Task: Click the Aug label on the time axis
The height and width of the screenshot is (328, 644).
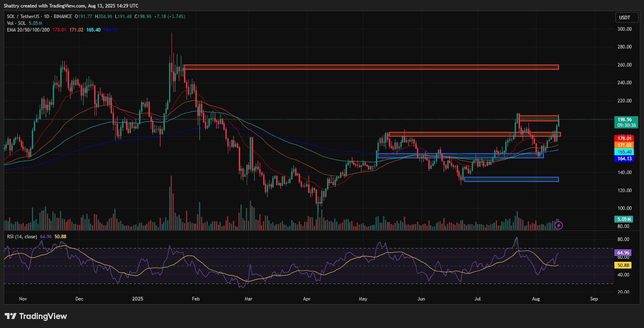Action: click(536, 299)
